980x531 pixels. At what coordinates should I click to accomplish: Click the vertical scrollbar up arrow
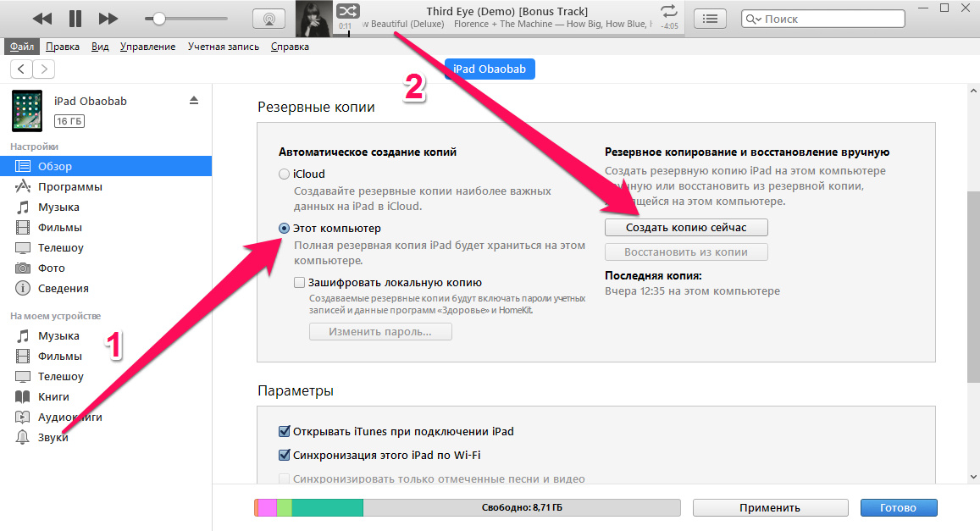coord(974,91)
